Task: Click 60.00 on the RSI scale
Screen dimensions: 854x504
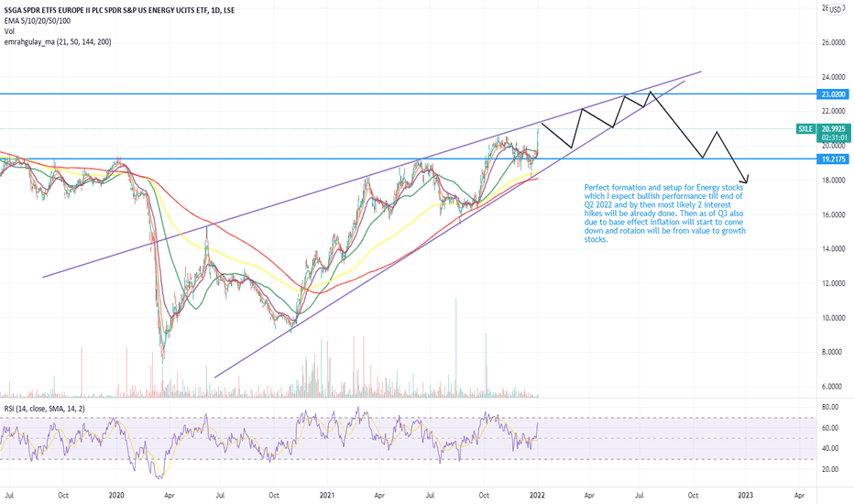Action: click(x=830, y=428)
